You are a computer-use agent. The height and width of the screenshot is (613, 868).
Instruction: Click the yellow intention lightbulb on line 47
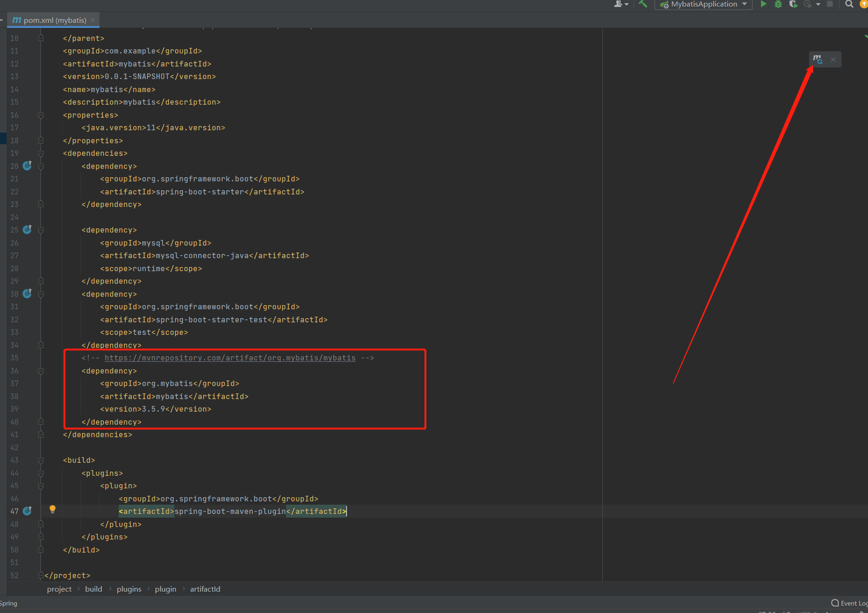53,510
